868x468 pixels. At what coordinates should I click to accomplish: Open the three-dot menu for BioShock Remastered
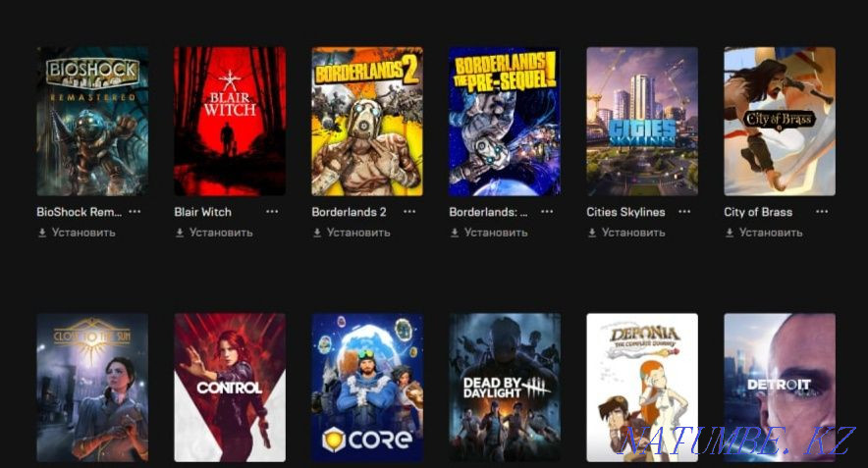[x=135, y=211]
